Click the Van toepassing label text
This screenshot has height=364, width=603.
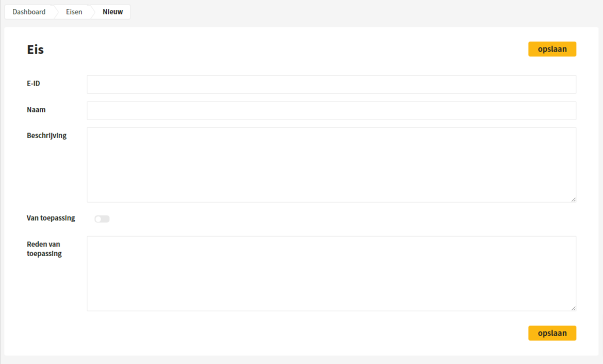[x=51, y=218]
